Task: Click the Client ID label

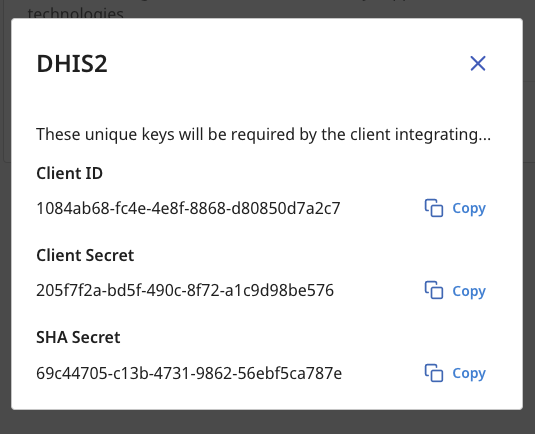Action: pyautogui.click(x=70, y=173)
